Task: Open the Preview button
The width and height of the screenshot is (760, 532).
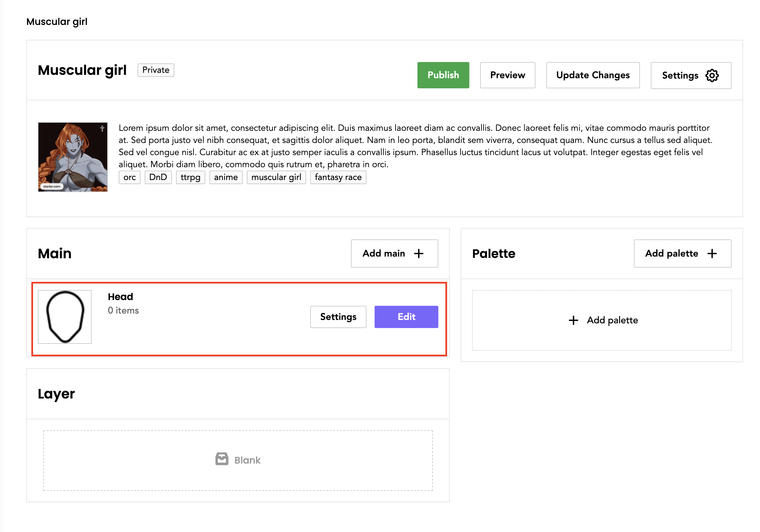Action: point(507,75)
